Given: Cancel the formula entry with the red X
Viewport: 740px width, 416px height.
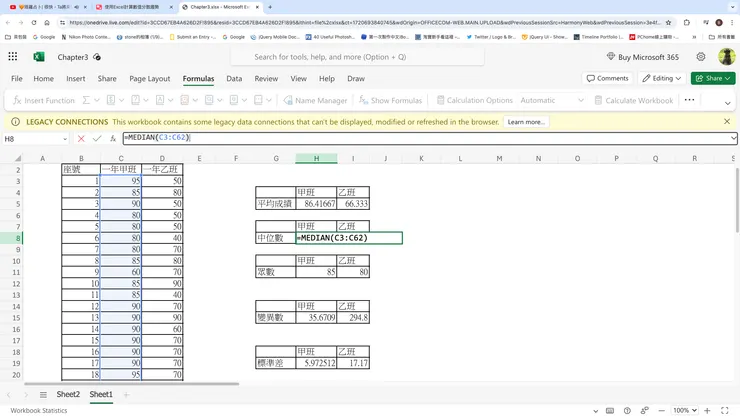Looking at the screenshot, I should click(81, 138).
